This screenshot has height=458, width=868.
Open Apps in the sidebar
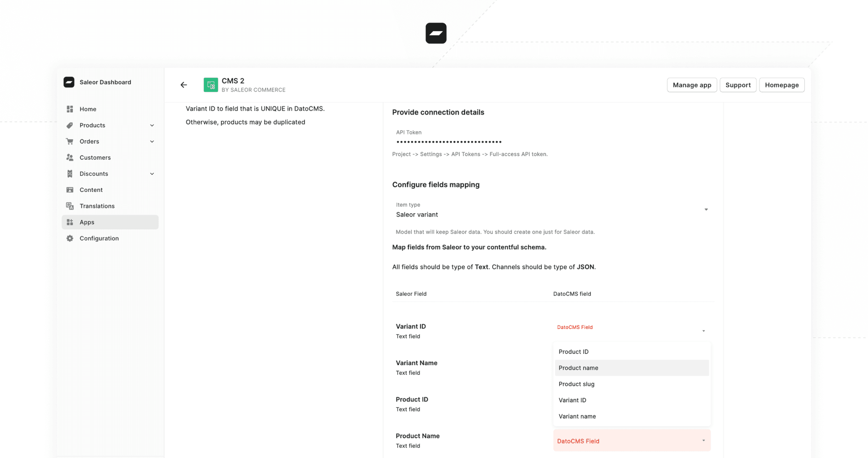point(110,222)
